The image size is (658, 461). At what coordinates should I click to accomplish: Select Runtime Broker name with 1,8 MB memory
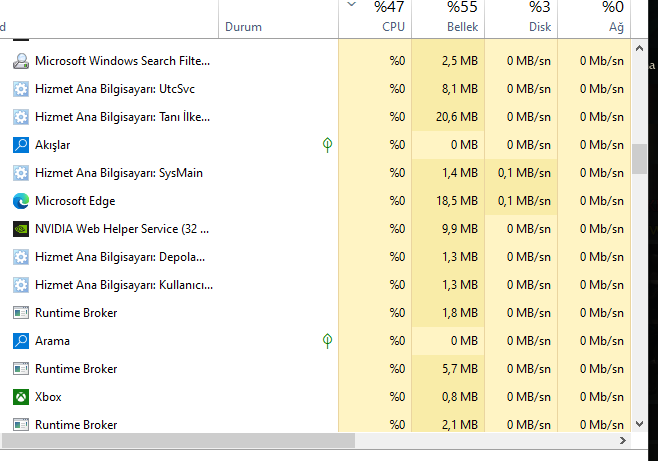[x=76, y=313]
